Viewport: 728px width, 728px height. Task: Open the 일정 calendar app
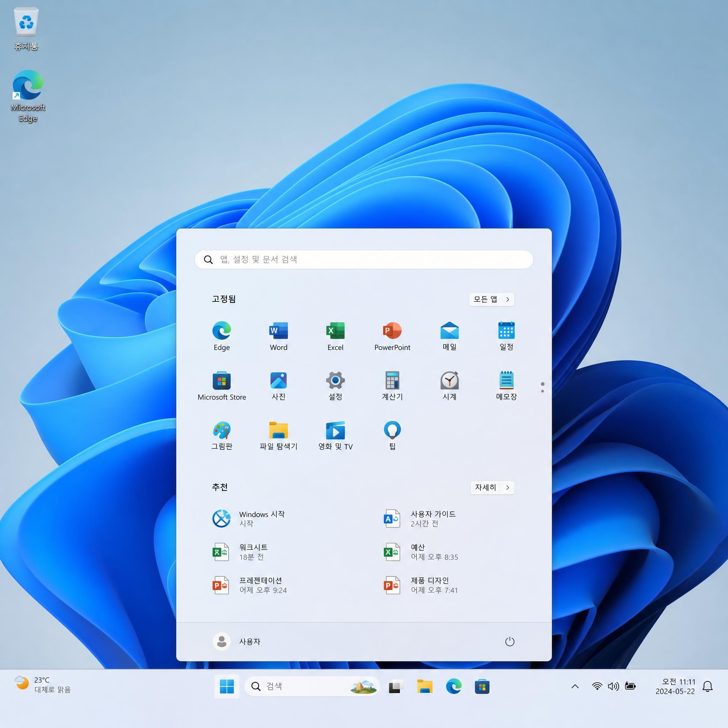507,336
